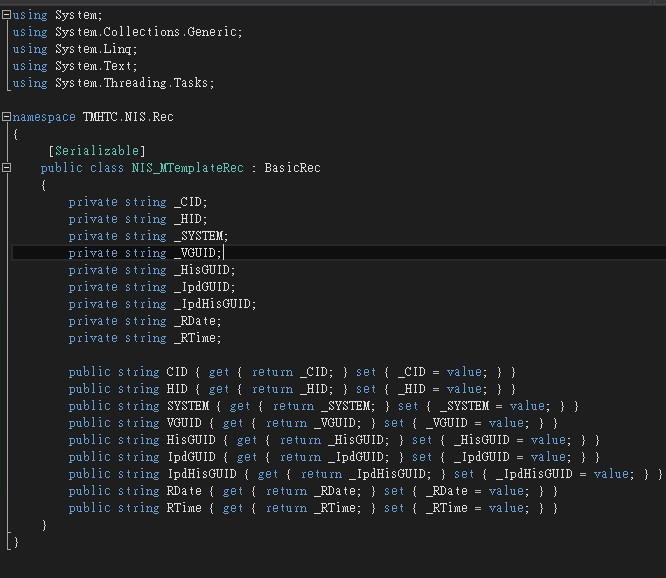Click the private field _IpdGUID declaration
The width and height of the screenshot is (666, 578).
152,287
